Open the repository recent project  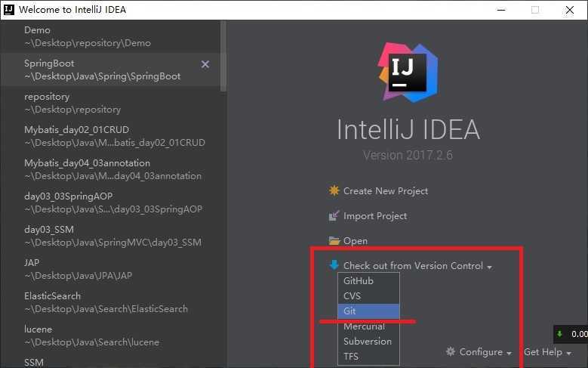point(111,103)
